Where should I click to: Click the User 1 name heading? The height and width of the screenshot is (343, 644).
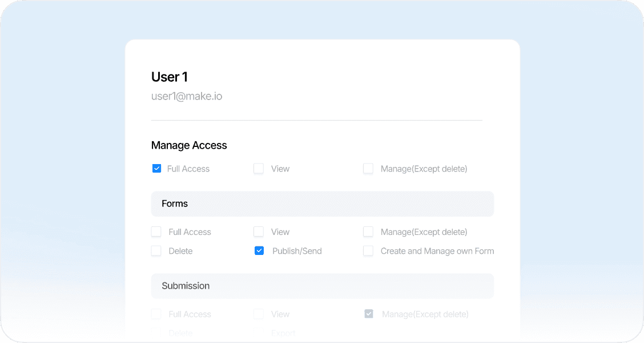pyautogui.click(x=170, y=77)
